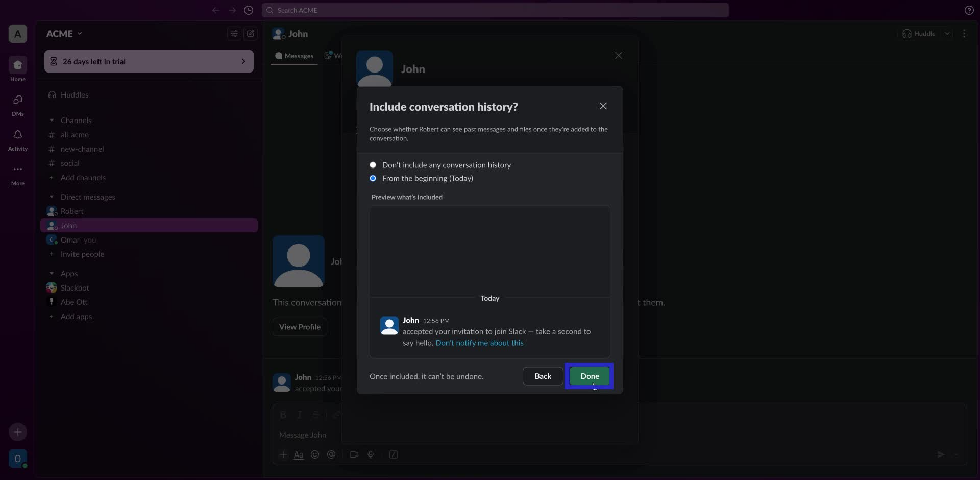Click the new message compose icon
The image size is (980, 480).
point(251,33)
